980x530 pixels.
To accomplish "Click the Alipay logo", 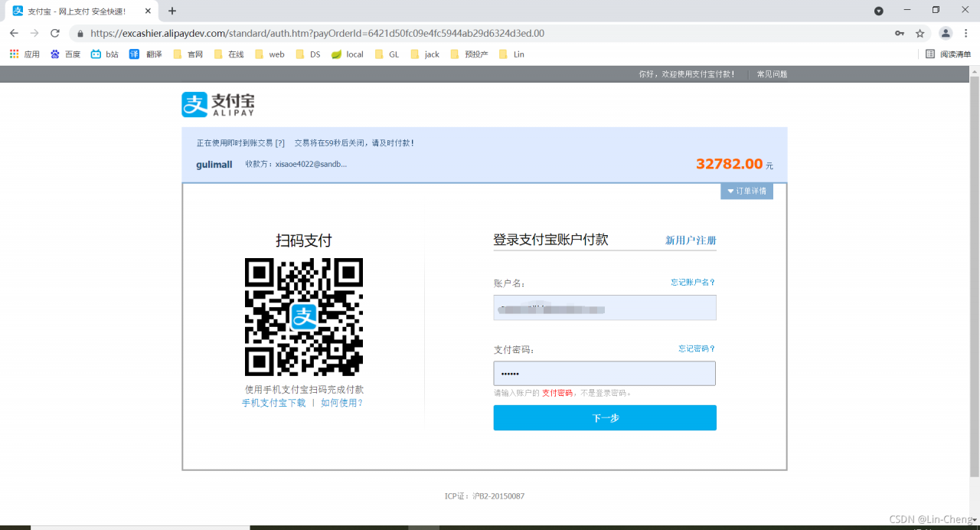I will (x=218, y=105).
